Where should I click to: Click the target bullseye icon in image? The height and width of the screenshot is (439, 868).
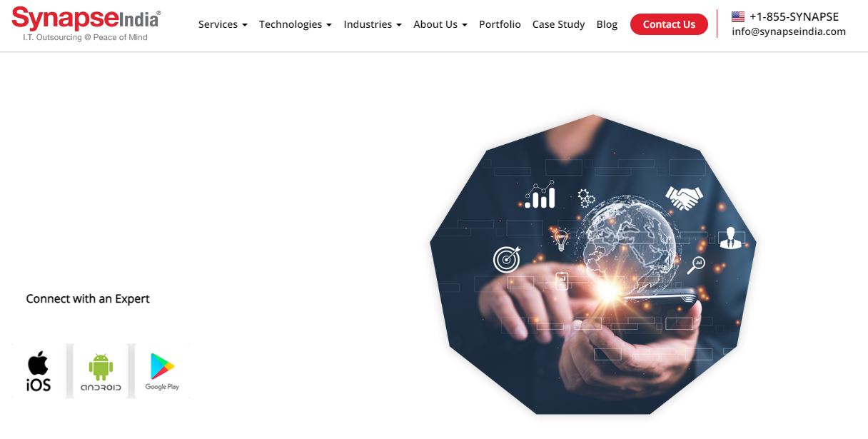507,259
